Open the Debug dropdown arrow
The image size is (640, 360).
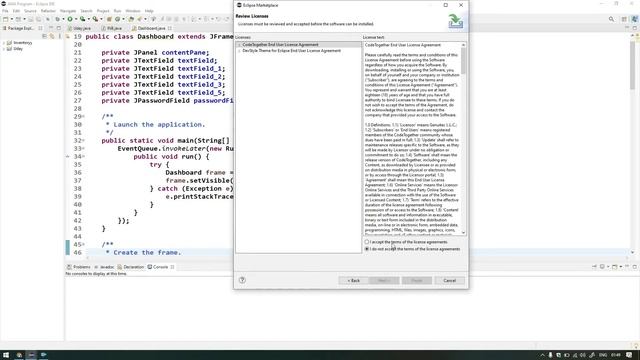(63, 19)
